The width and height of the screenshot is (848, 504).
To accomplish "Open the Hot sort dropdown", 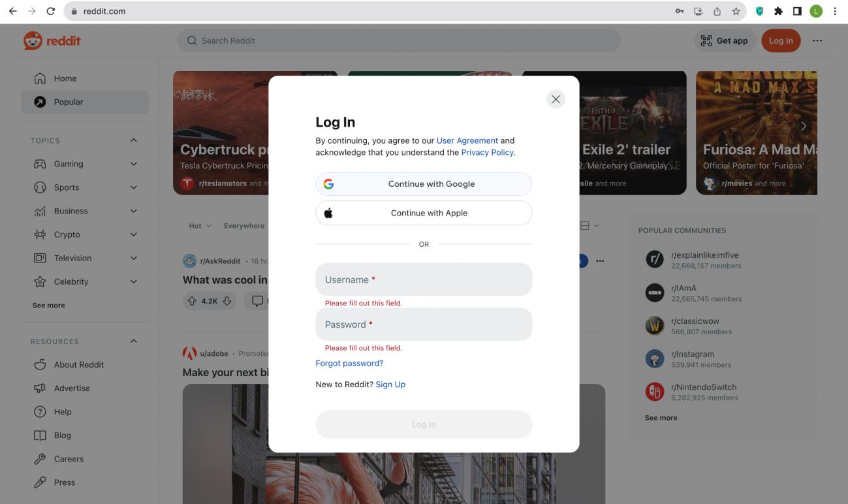I will [x=200, y=226].
